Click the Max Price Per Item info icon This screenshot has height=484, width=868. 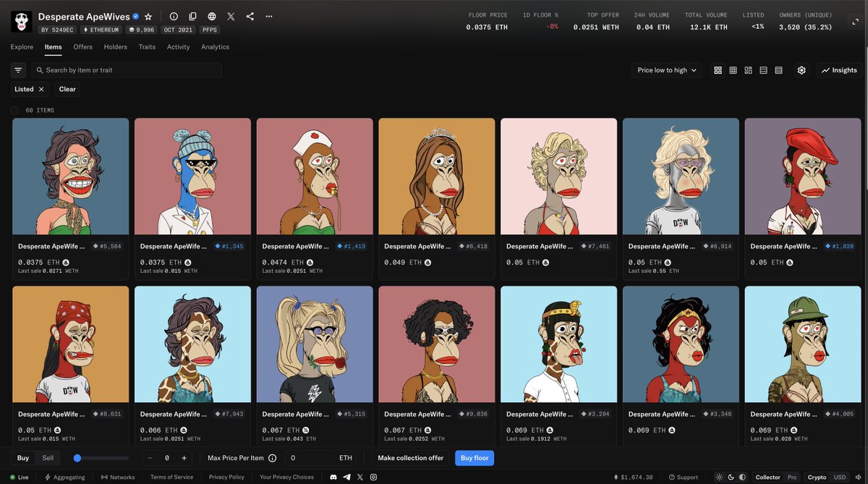272,458
